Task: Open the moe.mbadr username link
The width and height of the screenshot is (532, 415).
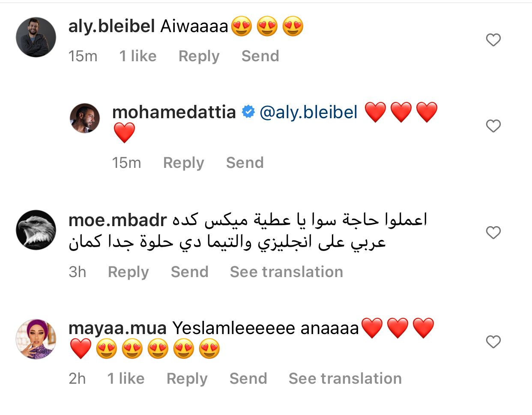Action: (117, 220)
